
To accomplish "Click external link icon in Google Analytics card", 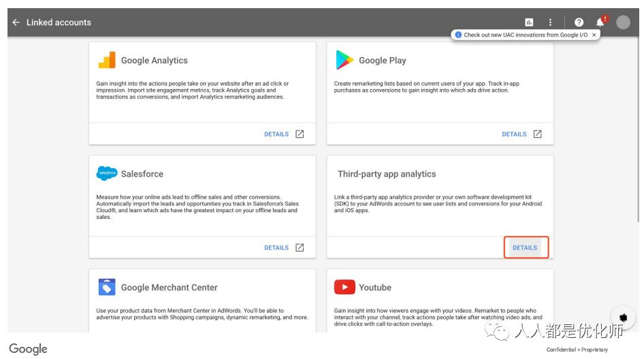I will (x=300, y=134).
